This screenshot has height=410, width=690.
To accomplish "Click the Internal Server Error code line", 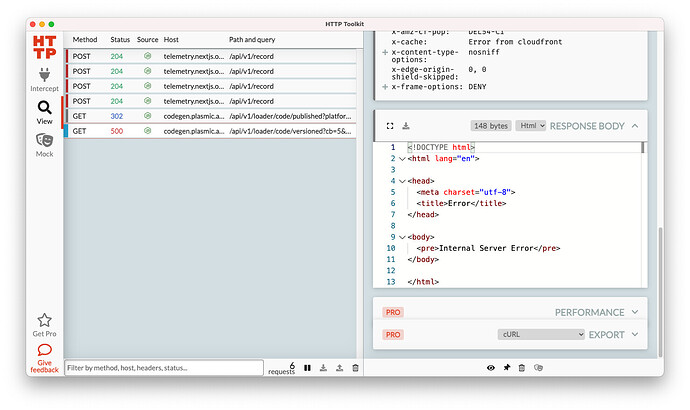I will (488, 249).
